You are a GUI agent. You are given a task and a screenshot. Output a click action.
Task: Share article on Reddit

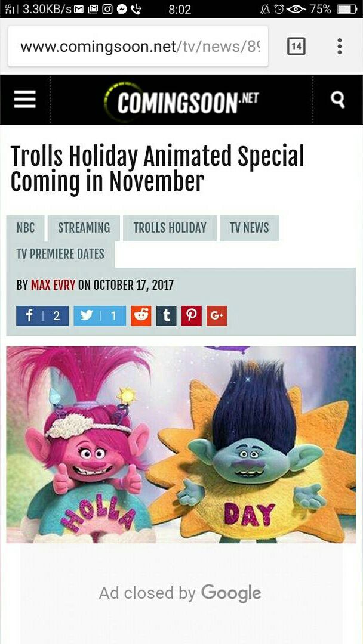(141, 316)
